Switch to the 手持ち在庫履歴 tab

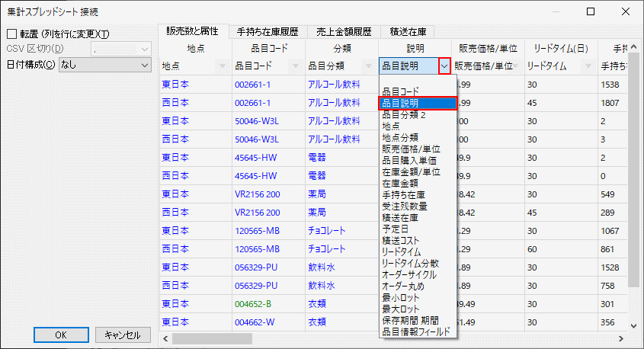[266, 32]
